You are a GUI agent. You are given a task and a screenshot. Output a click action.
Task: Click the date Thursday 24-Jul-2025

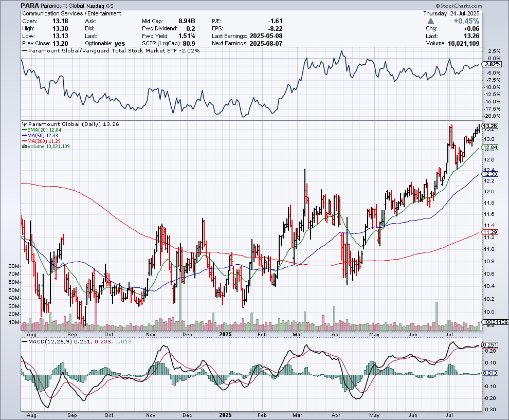(451, 14)
